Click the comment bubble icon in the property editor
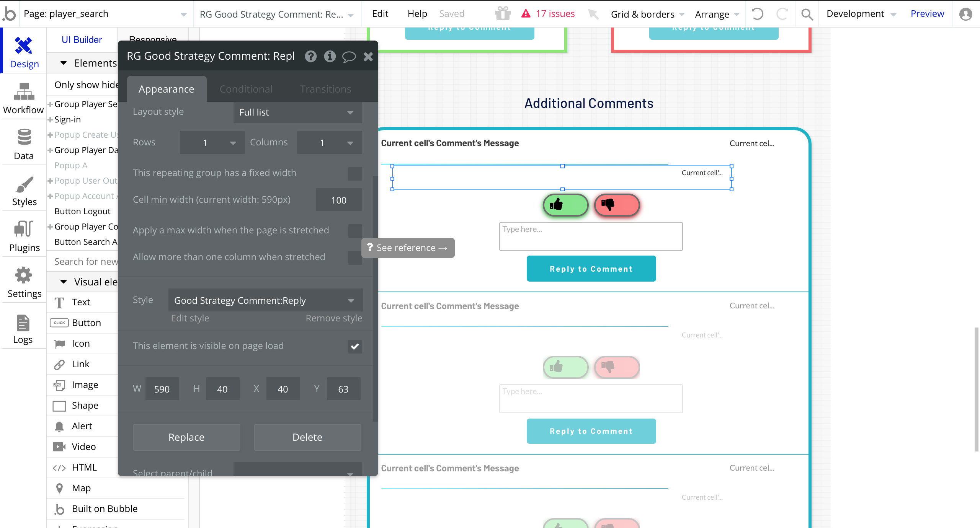 click(x=349, y=57)
